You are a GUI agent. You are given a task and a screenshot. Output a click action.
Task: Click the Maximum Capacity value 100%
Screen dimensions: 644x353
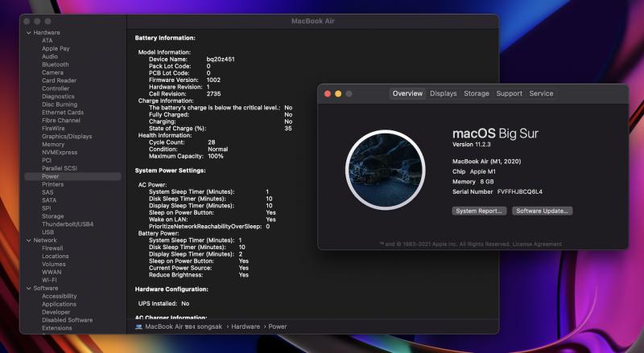pos(215,156)
